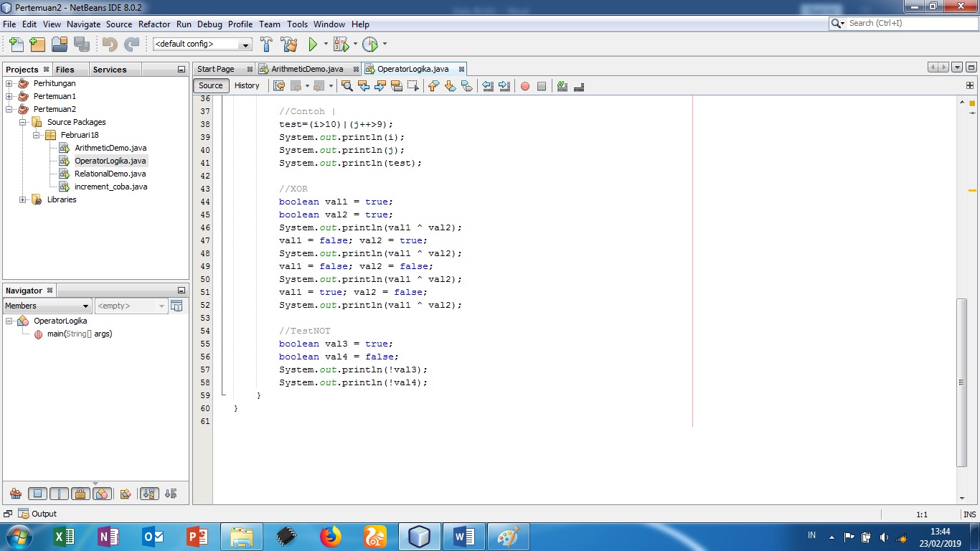Open Profile Project dropdown arrow

(385, 44)
